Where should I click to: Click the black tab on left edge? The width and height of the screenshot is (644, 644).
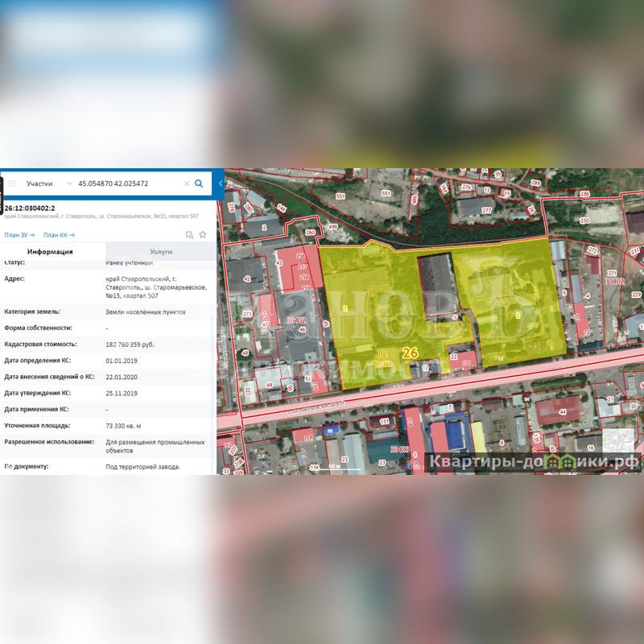click(2, 192)
